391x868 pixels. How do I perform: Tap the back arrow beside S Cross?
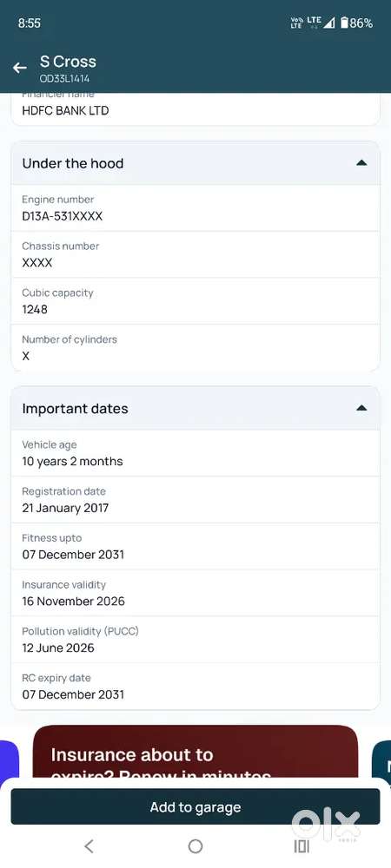coord(20,68)
